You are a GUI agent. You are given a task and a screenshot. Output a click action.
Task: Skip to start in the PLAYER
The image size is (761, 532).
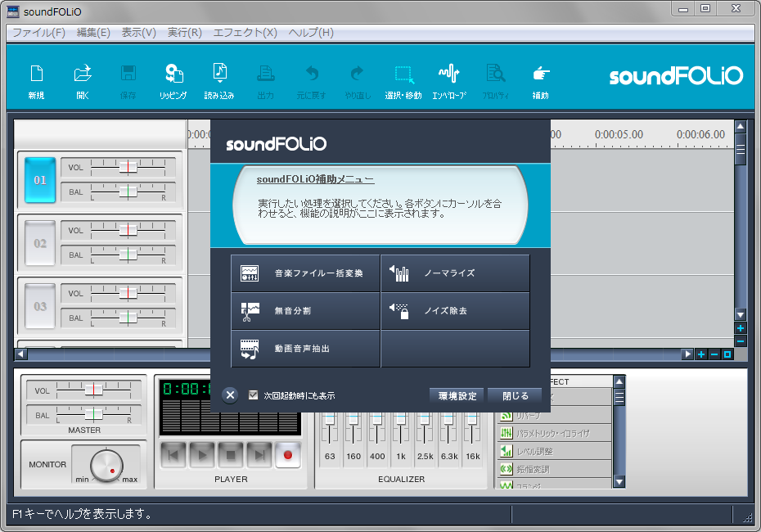coord(173,455)
